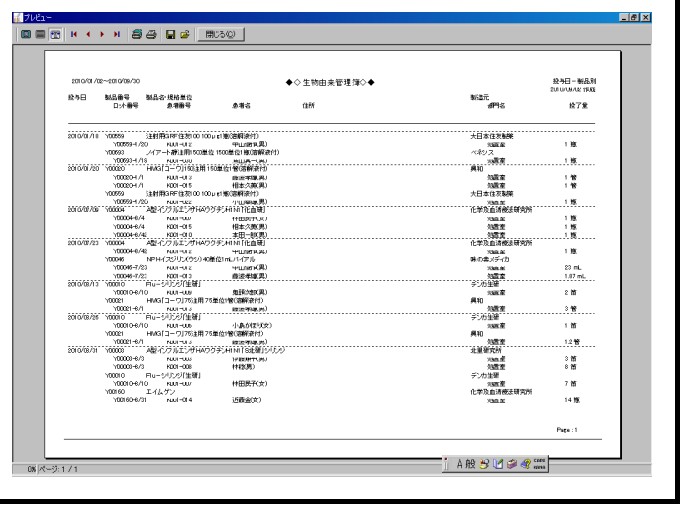Open a saved report file

[x=185, y=34]
